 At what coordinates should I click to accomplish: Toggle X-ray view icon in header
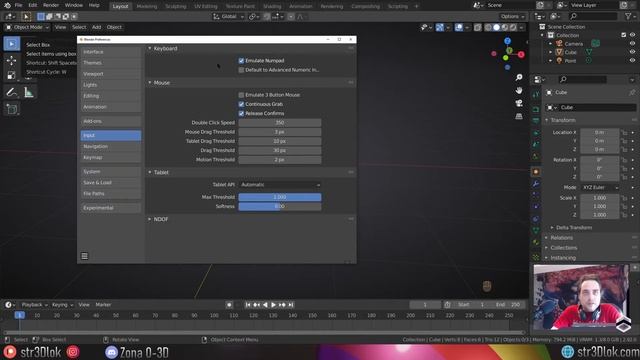click(x=478, y=27)
